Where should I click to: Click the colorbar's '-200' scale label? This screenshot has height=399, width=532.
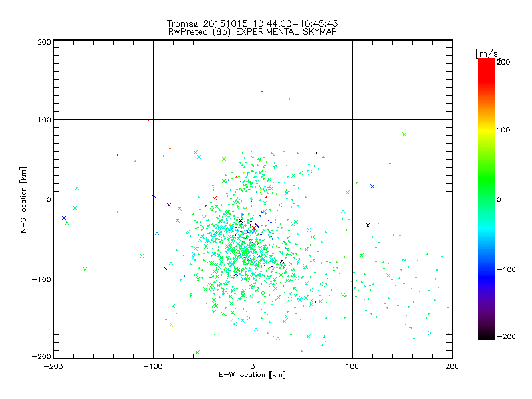pyautogui.click(x=506, y=336)
